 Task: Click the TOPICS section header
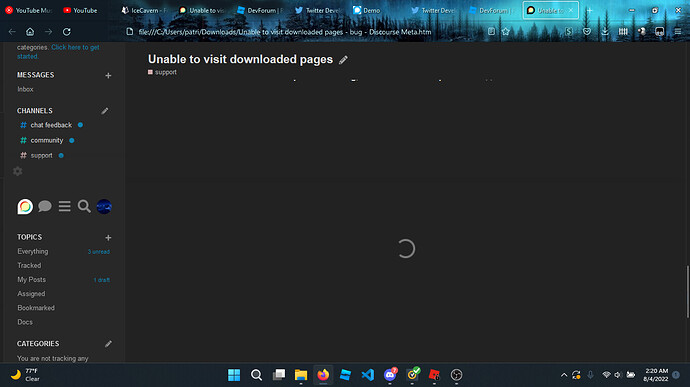pyautogui.click(x=29, y=237)
